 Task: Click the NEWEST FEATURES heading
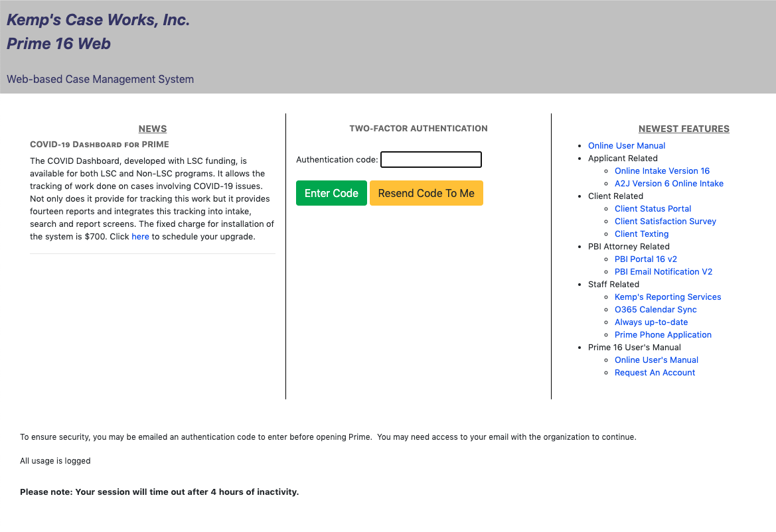684,129
